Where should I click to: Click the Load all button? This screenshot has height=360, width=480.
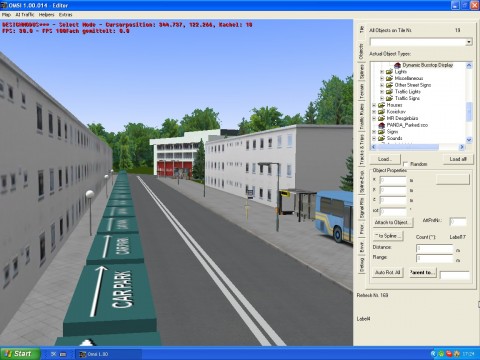tap(458, 159)
